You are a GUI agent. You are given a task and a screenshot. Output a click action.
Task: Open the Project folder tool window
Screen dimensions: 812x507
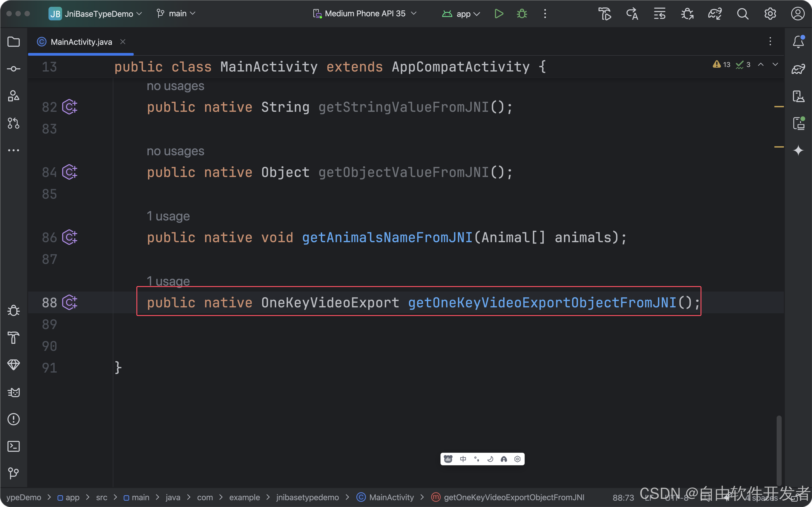pos(13,42)
